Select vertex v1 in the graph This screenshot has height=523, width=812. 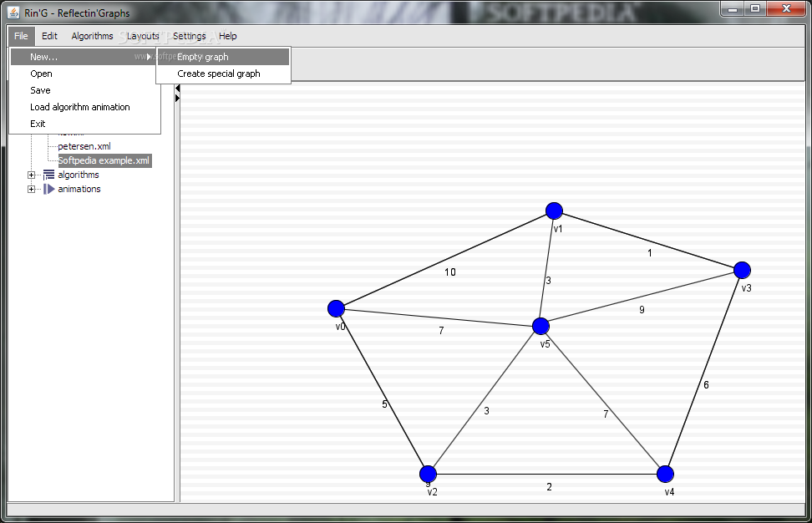point(554,211)
